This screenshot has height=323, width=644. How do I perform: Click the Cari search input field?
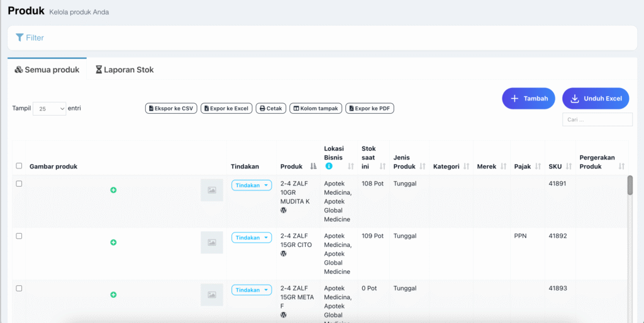coord(597,119)
